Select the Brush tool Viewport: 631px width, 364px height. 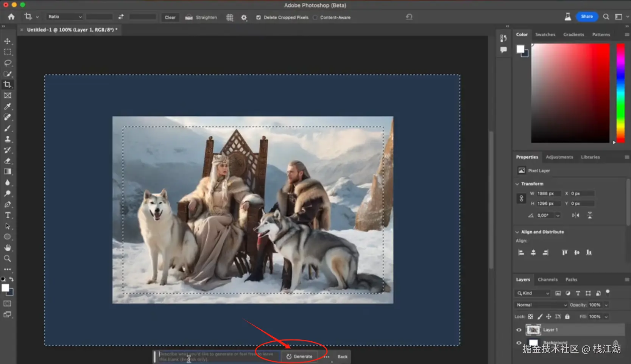[x=7, y=128]
